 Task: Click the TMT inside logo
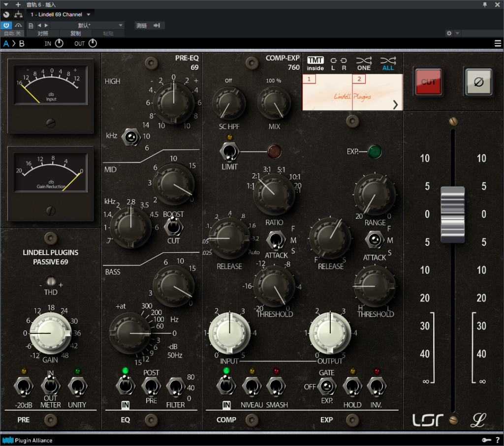pos(315,63)
